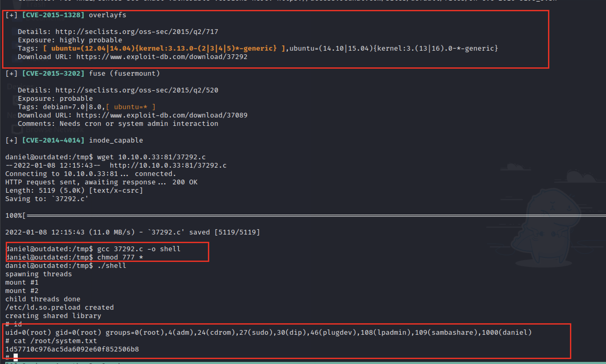Click the seclists.org q2/717 details link
Viewport: 606px width, 364px height.
click(137, 32)
